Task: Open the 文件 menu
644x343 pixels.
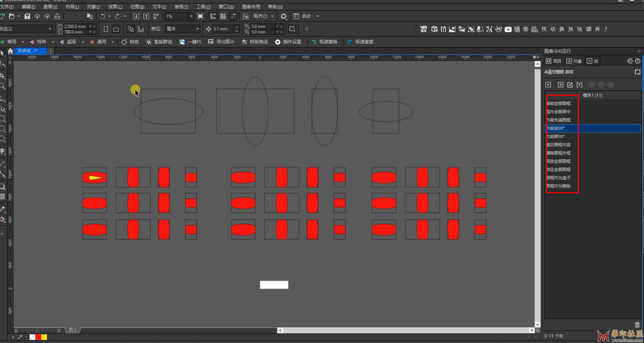Action: (x=7, y=7)
